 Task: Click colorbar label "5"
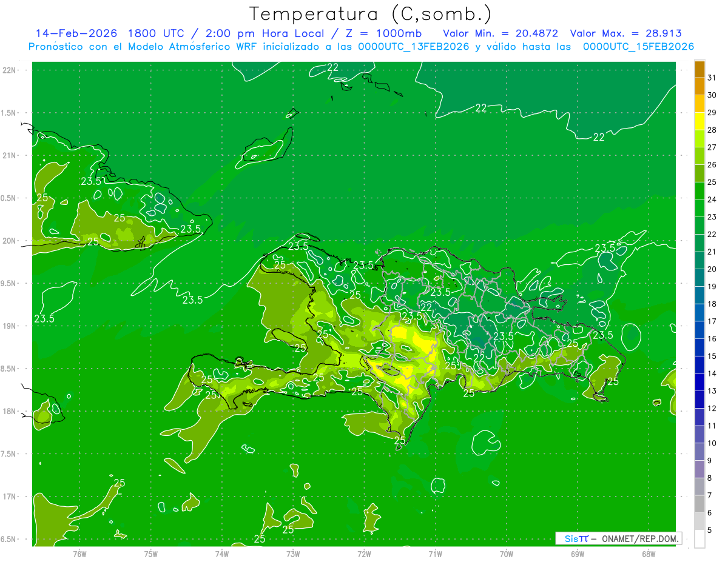coord(710,530)
